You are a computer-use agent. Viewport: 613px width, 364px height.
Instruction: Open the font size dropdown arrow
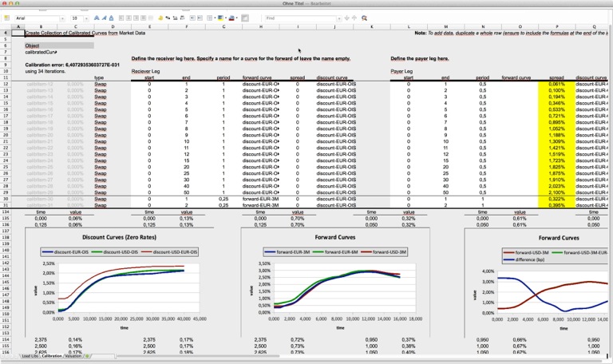click(86, 18)
